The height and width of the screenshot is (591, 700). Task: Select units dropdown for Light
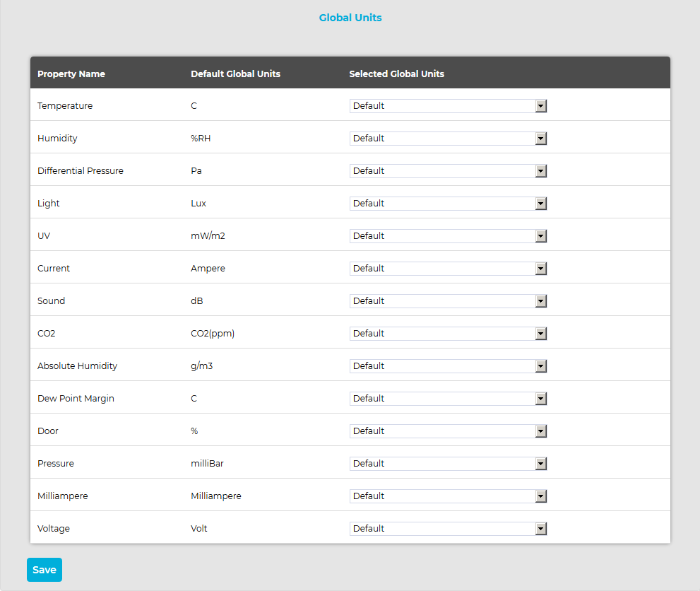tap(448, 204)
